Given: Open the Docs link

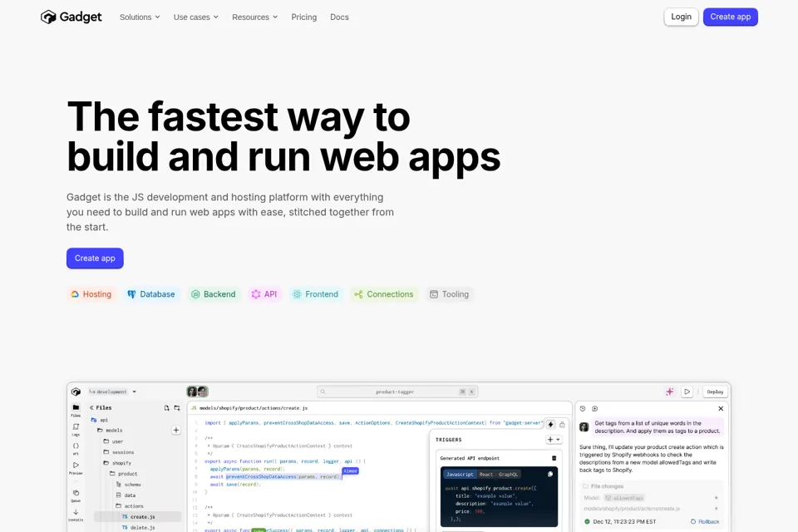Looking at the screenshot, I should (339, 17).
